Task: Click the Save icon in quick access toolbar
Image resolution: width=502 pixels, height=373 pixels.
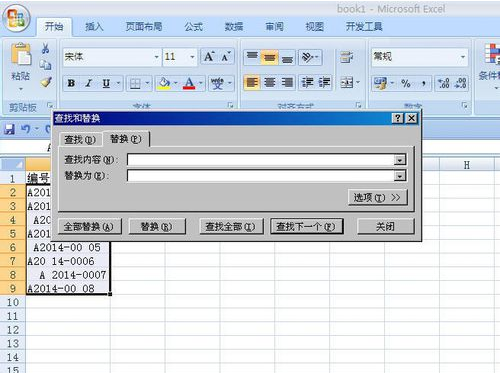Action: 9,129
